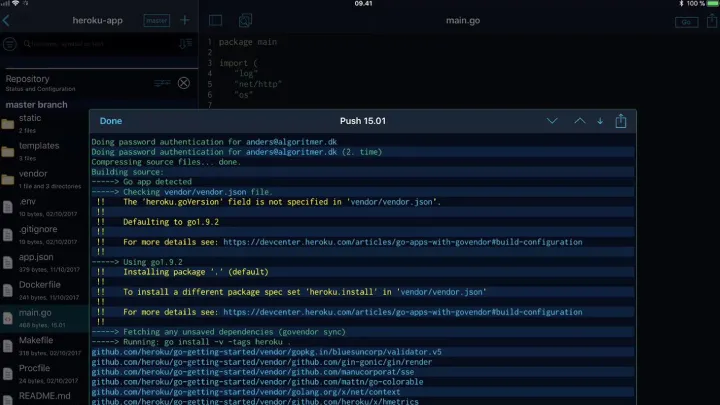Viewport: 720px width, 405px height.
Task: Tap the sort order icon in search bar
Action: pyautogui.click(x=186, y=44)
